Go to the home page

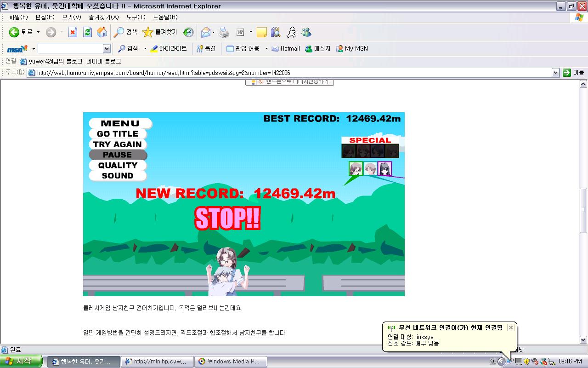(102, 32)
